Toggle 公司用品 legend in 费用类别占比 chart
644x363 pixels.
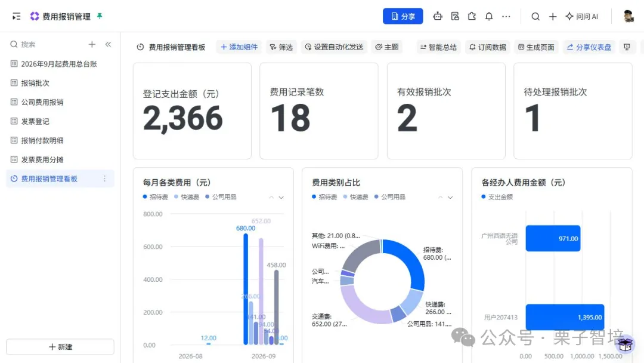pyautogui.click(x=390, y=197)
